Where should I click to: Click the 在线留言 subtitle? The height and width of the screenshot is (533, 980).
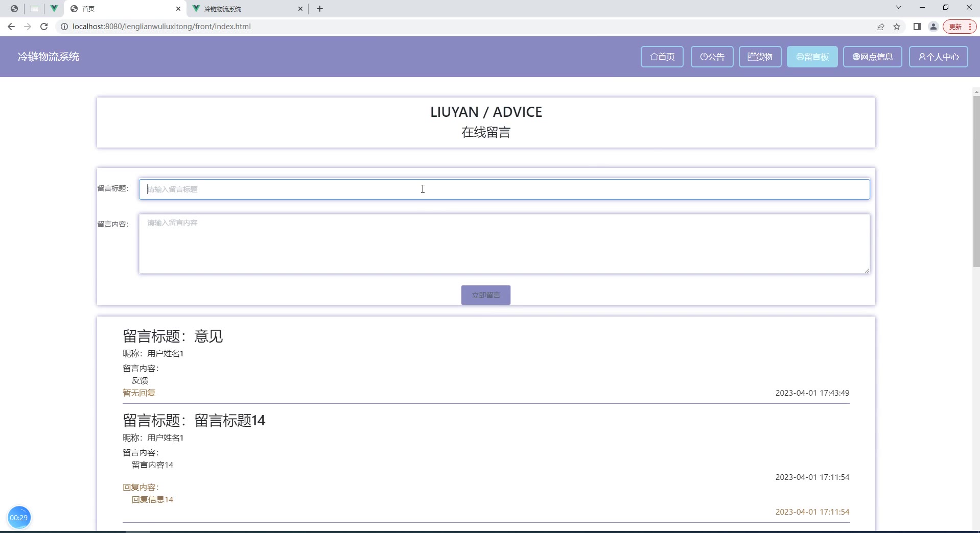pyautogui.click(x=486, y=133)
